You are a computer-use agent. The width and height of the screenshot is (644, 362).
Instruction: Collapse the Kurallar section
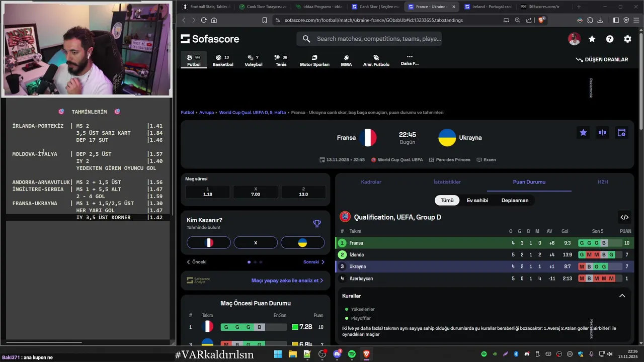622,296
